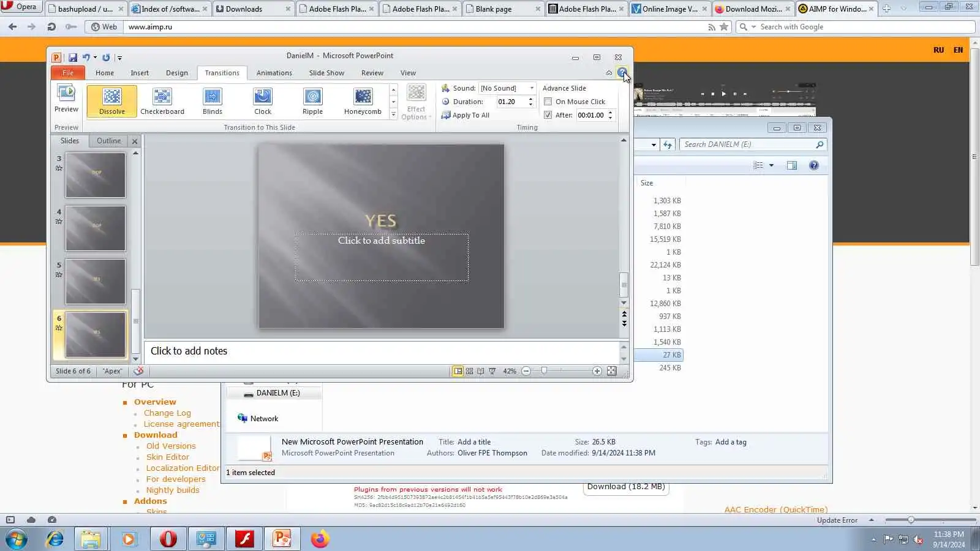Increase transition Duration with up arrow

click(530, 99)
